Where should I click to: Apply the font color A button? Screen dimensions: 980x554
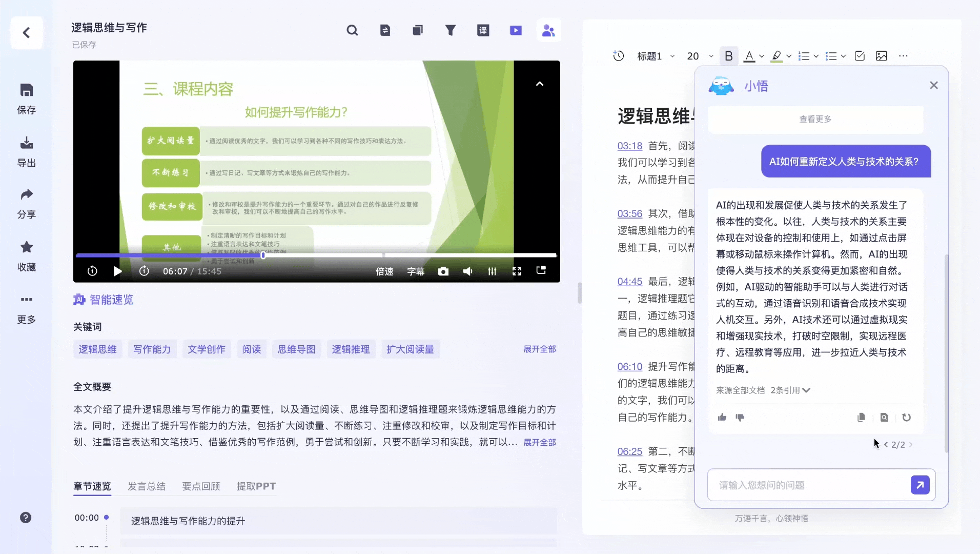point(749,56)
